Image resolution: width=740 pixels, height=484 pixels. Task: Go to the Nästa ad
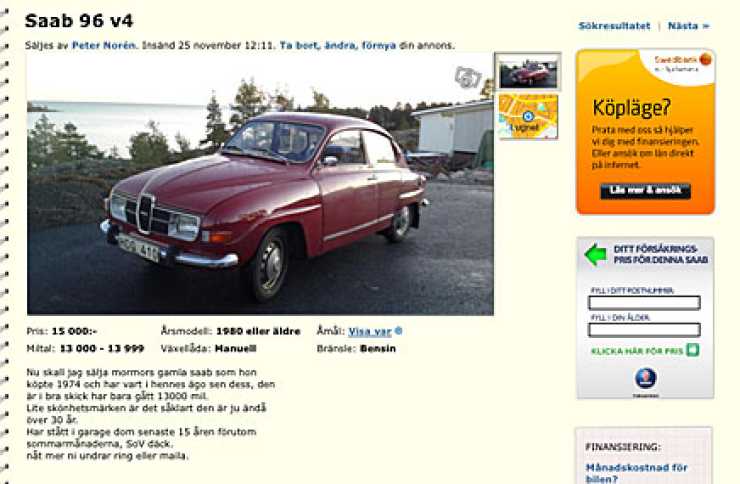point(689,26)
